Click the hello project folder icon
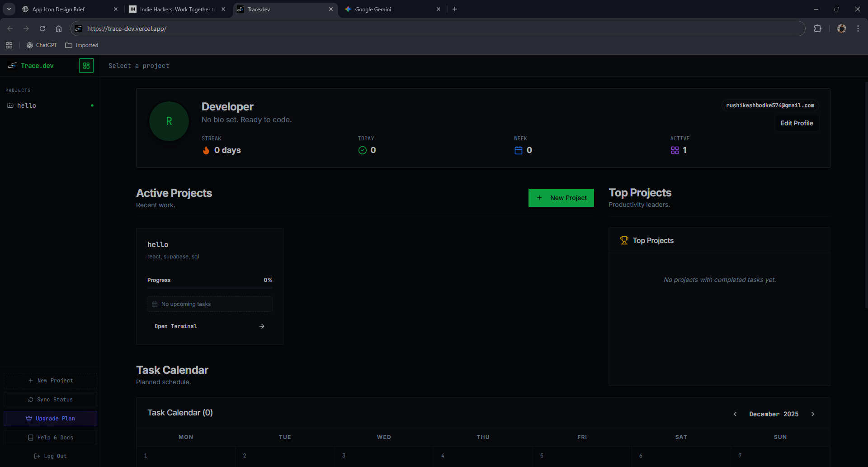The height and width of the screenshot is (467, 868). click(x=11, y=105)
